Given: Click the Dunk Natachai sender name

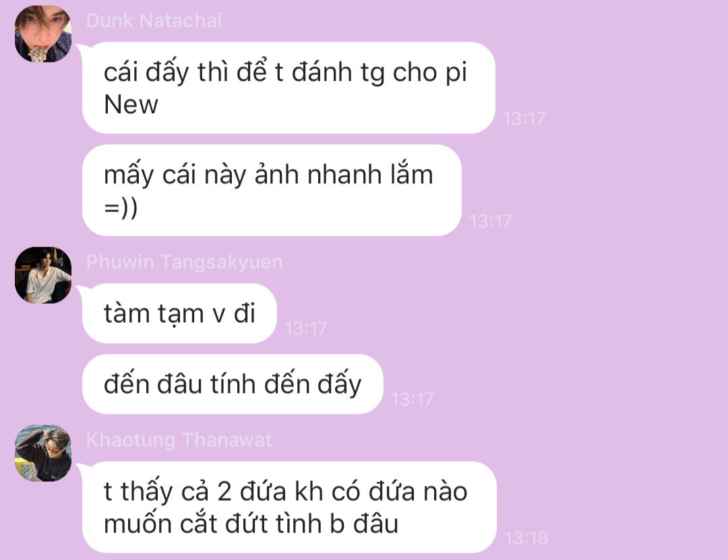Looking at the screenshot, I should [154, 20].
